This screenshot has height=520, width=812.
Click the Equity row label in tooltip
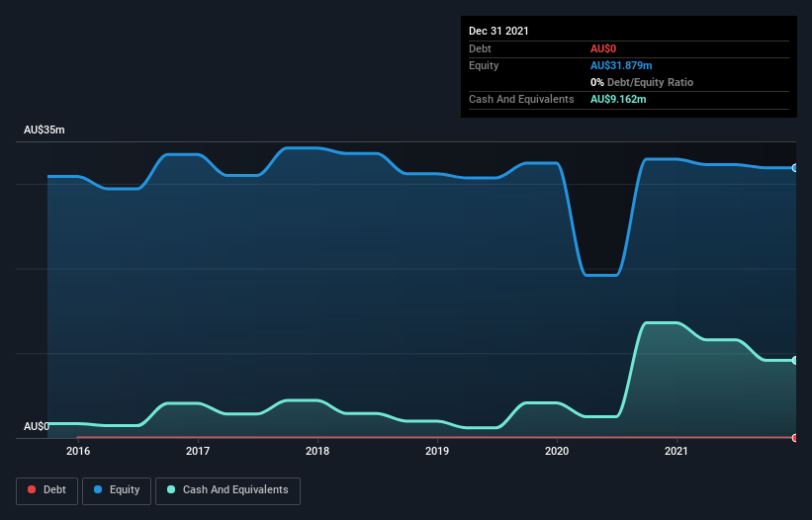pos(484,65)
